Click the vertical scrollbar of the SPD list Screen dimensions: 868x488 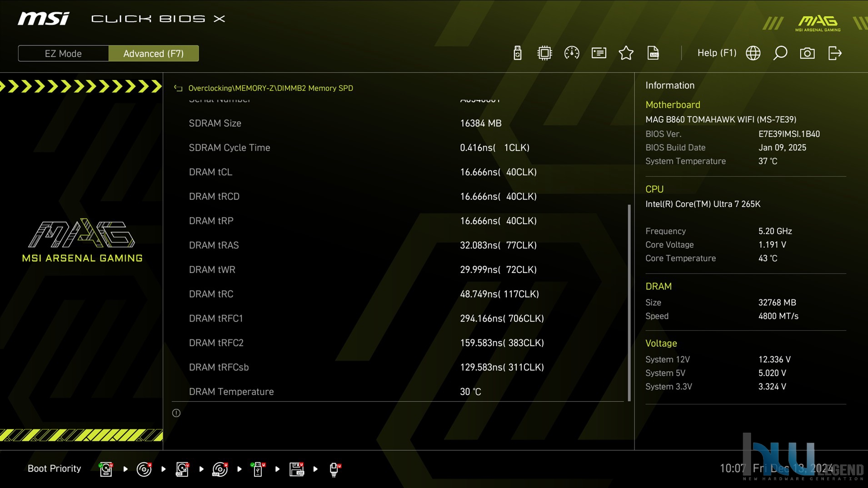(x=629, y=303)
